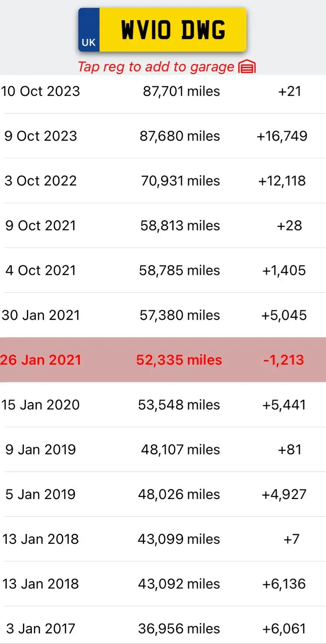This screenshot has width=326, height=644.
Task: Tap the 70,931 miles reading
Action: (x=180, y=181)
